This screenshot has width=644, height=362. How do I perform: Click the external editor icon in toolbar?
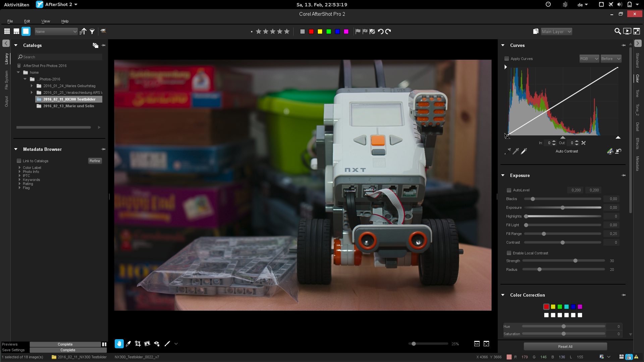[103, 31]
